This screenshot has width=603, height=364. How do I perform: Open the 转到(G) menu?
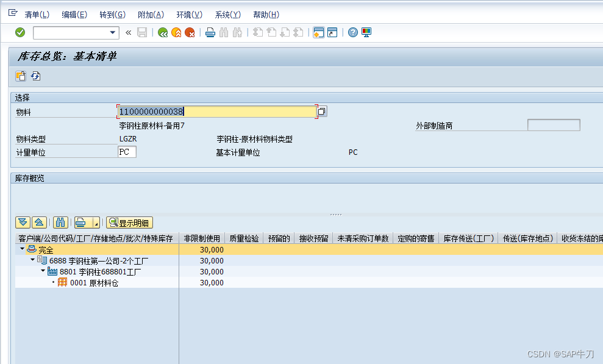pyautogui.click(x=112, y=15)
